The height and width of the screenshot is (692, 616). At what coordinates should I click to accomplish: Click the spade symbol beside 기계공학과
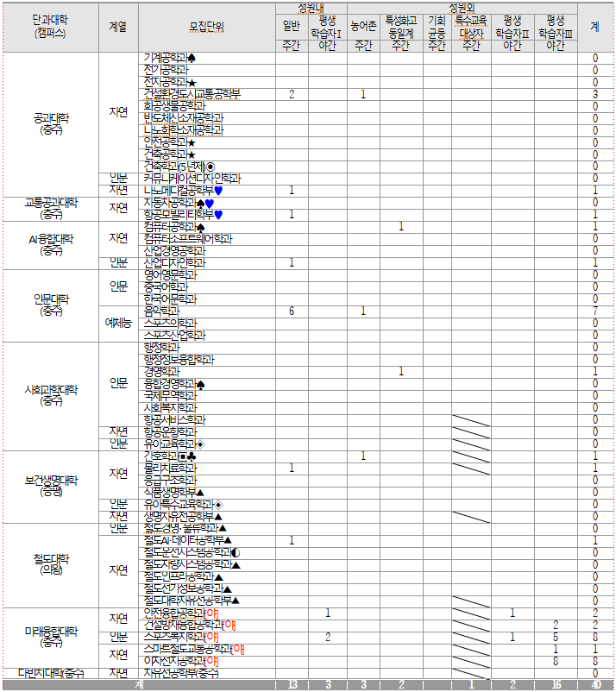tap(192, 58)
